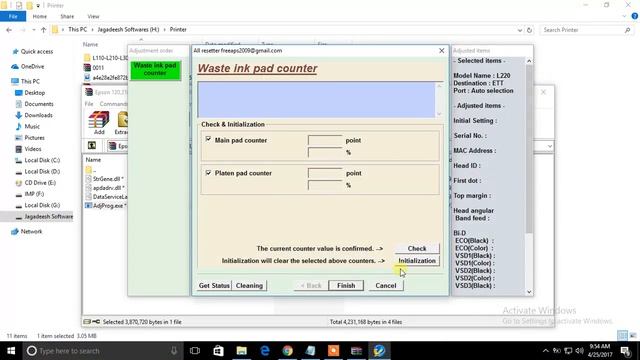Click Jagadeesh Softwares (H:) in breadcrumb
The height and width of the screenshot is (360, 640).
pos(128,29)
